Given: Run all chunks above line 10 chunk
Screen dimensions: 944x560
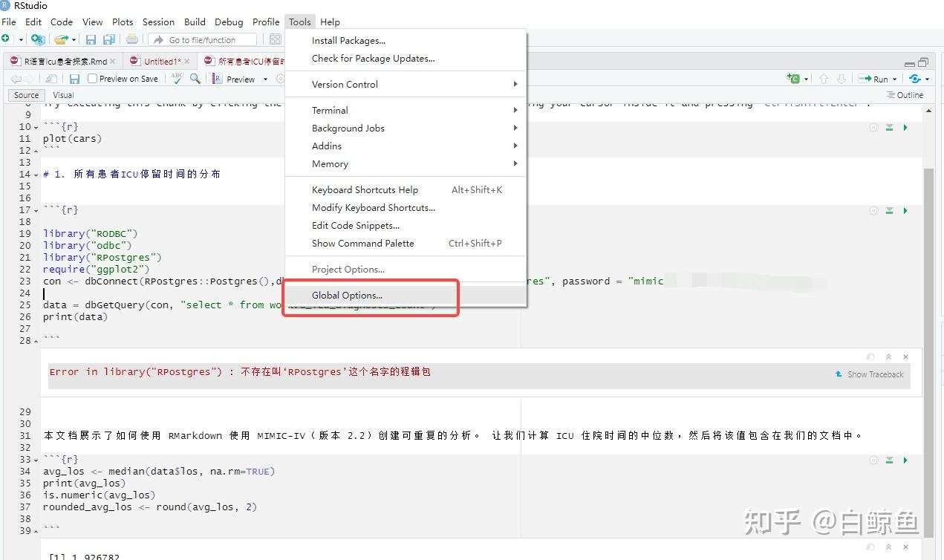Looking at the screenshot, I should coord(889,128).
